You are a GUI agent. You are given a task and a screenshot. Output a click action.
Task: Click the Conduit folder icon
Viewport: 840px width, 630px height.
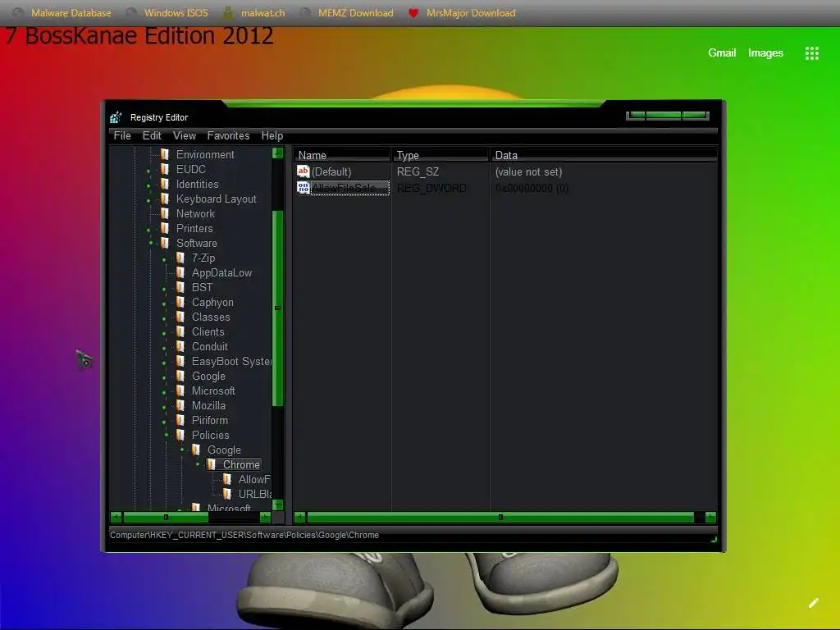180,347
